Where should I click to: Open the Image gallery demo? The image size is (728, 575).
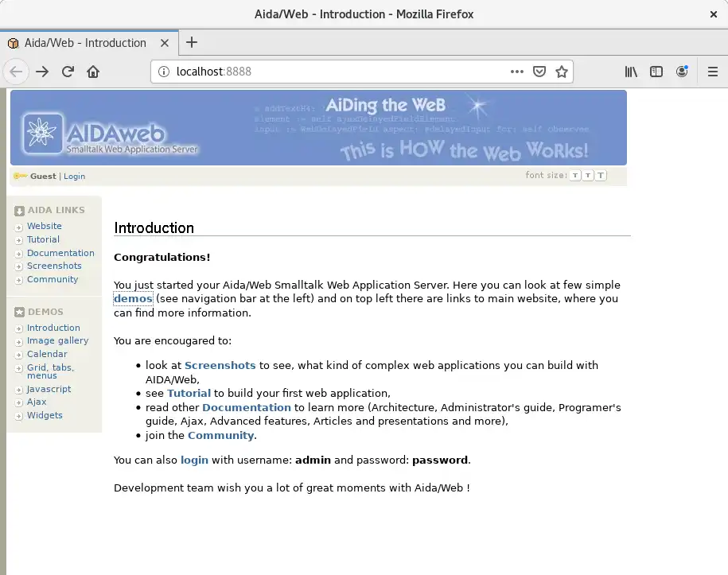pos(57,340)
